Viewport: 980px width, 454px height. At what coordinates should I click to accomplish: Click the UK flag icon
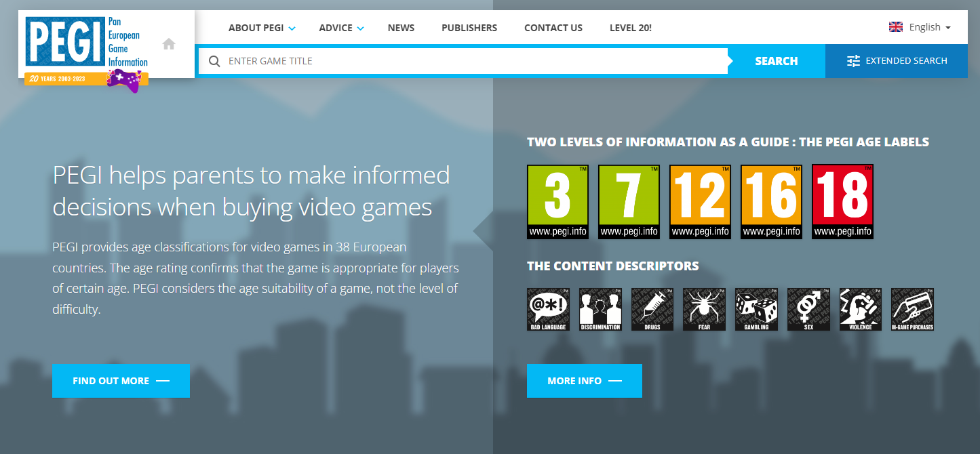pos(896,27)
